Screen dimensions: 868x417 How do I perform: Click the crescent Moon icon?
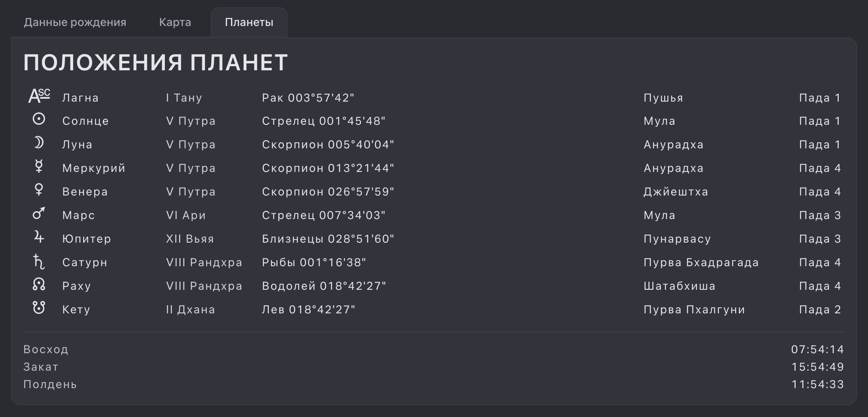point(39,143)
